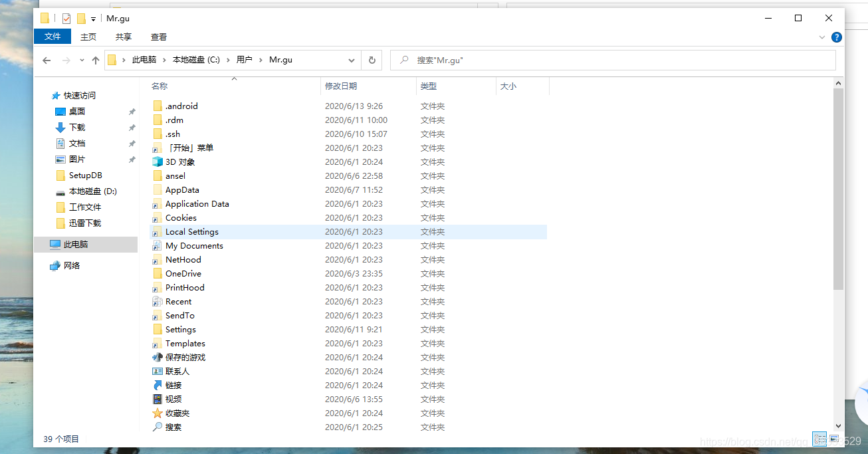Click the scrollbar up arrow in file list
Screen dimensions: 868x454
click(x=839, y=83)
